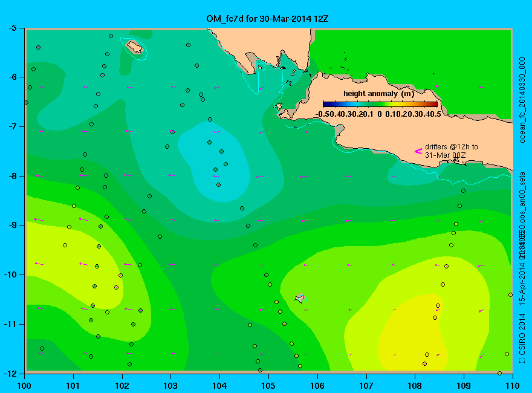Click the 'height anomaly (m)' legend label
Image resolution: width=532 pixels, height=393 pixels.
[x=378, y=94]
